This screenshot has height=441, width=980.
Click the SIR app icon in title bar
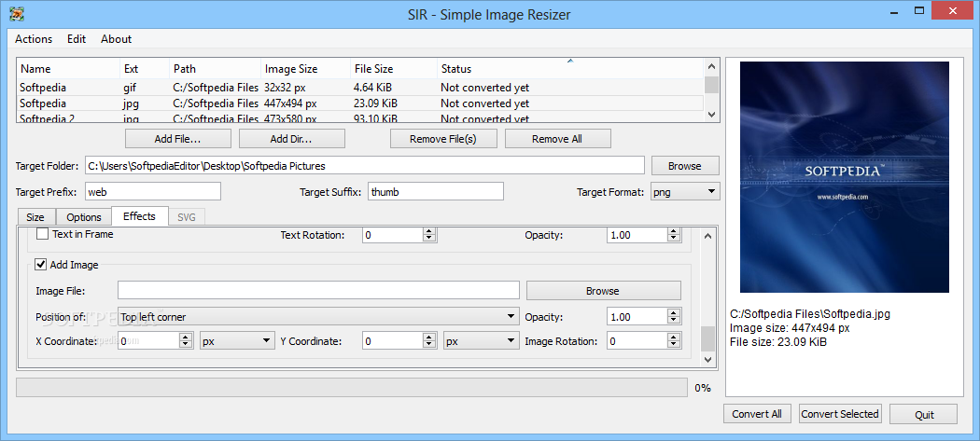tap(16, 13)
